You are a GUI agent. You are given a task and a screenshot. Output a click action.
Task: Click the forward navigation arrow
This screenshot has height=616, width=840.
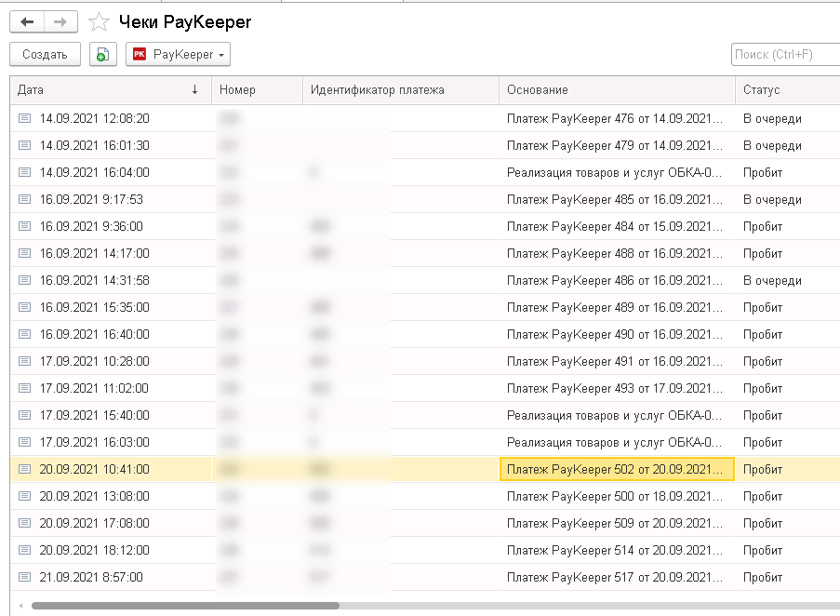click(60, 21)
